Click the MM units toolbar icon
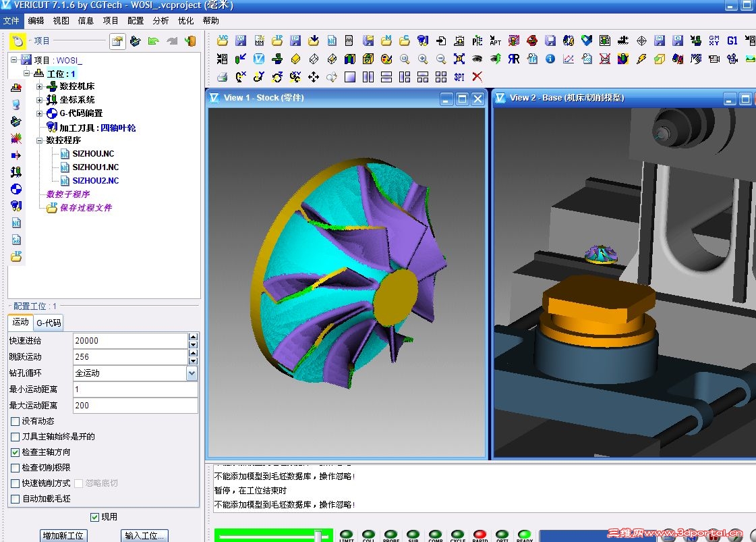 (x=259, y=40)
